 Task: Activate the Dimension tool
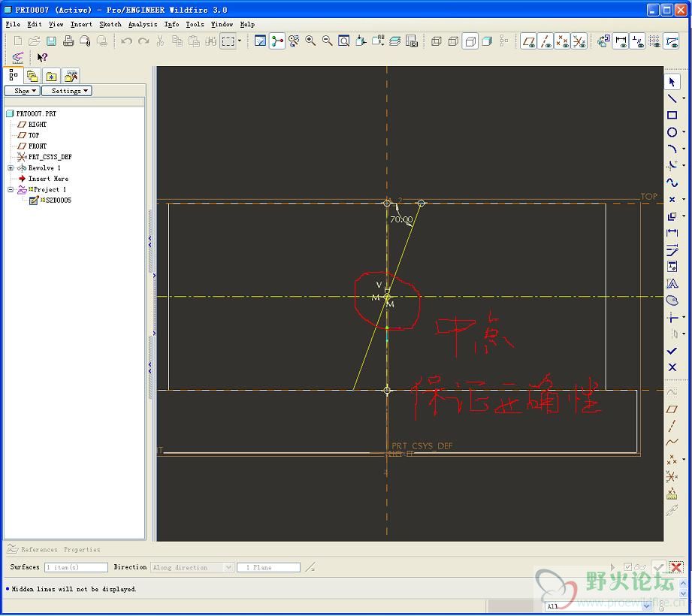pos(672,233)
